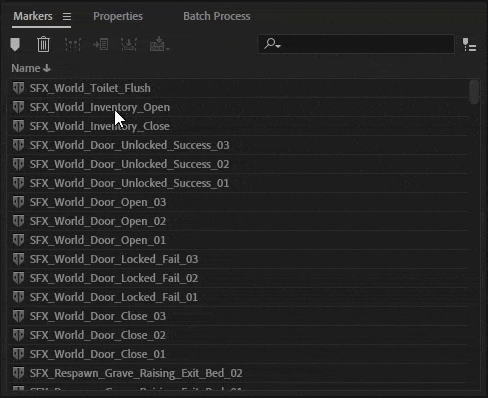488x398 pixels.
Task: Select marker SFX_World_Door_Open_02
Action: pyautogui.click(x=239, y=221)
